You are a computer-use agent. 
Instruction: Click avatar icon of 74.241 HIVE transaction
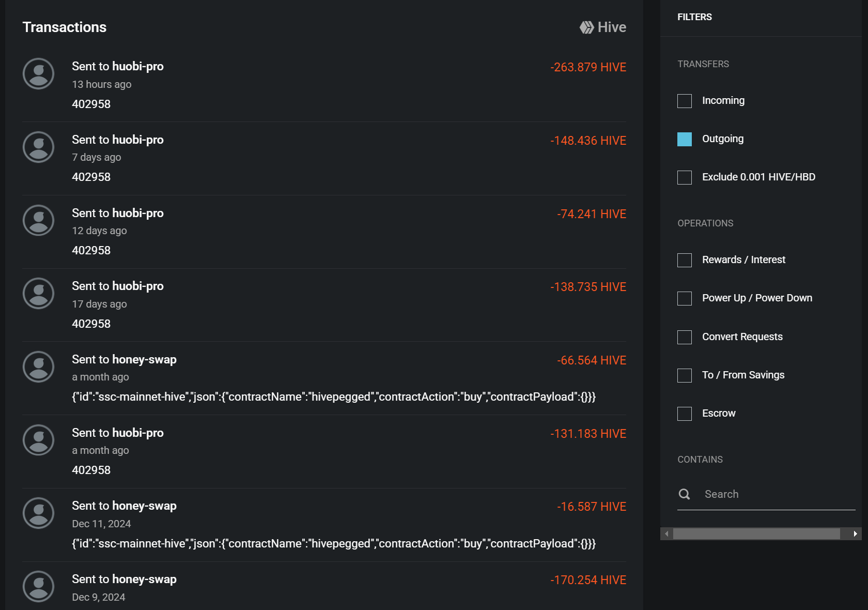(39, 220)
